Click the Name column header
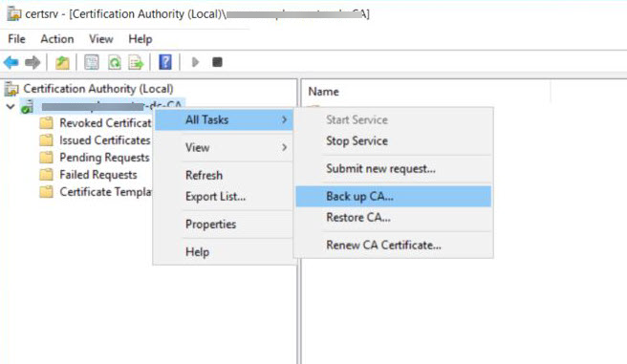This screenshot has height=364, width=627. point(323,92)
